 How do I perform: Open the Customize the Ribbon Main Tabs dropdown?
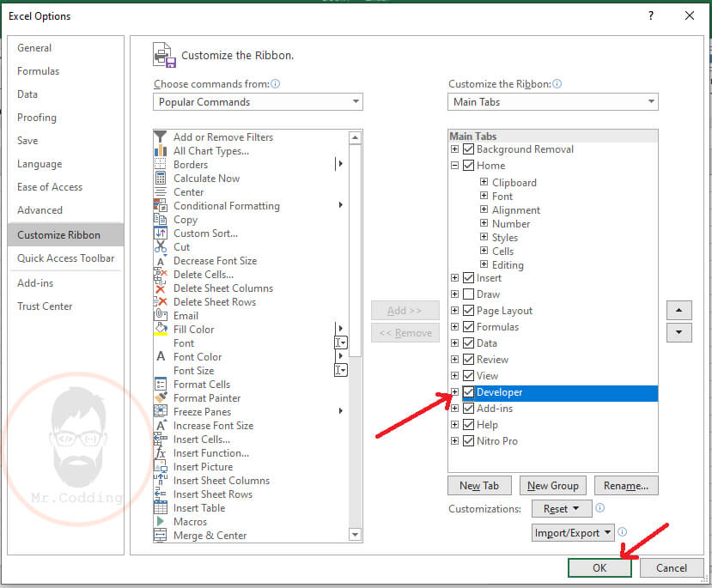[x=552, y=101]
